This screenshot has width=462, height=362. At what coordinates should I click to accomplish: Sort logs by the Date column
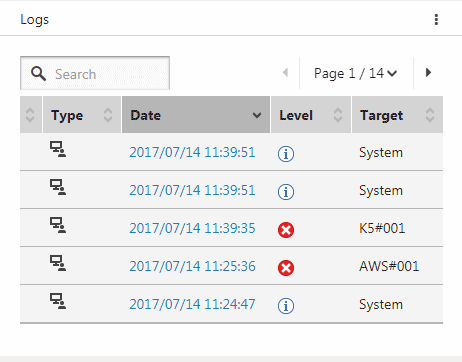pos(196,115)
